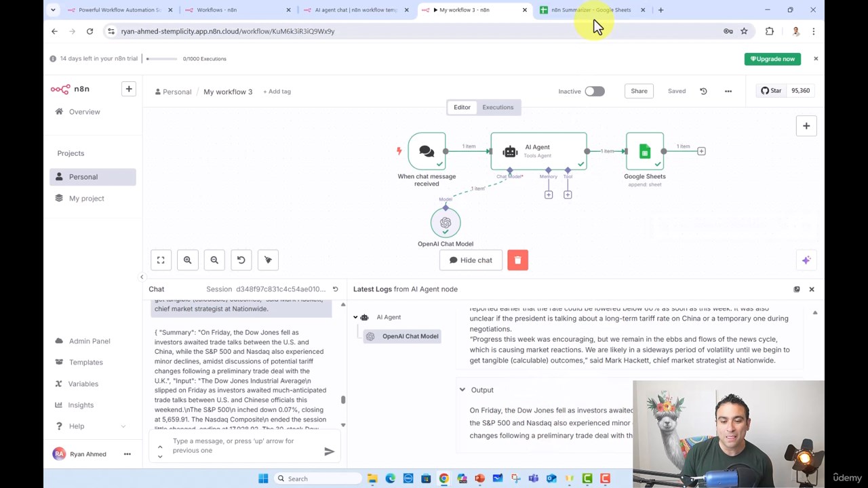Add a Memory sub-node to AI Agent
The height and width of the screenshot is (488, 868).
pyautogui.click(x=549, y=195)
